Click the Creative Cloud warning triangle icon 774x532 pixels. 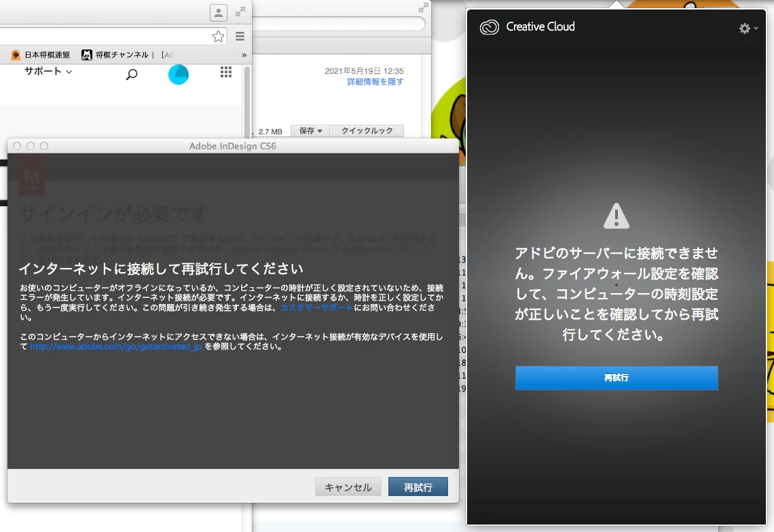point(616,216)
